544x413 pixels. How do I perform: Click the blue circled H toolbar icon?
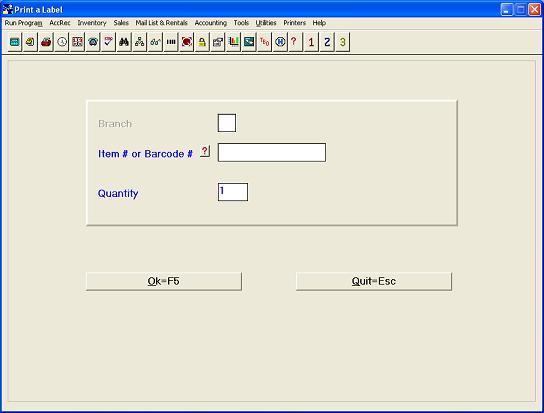click(x=280, y=42)
